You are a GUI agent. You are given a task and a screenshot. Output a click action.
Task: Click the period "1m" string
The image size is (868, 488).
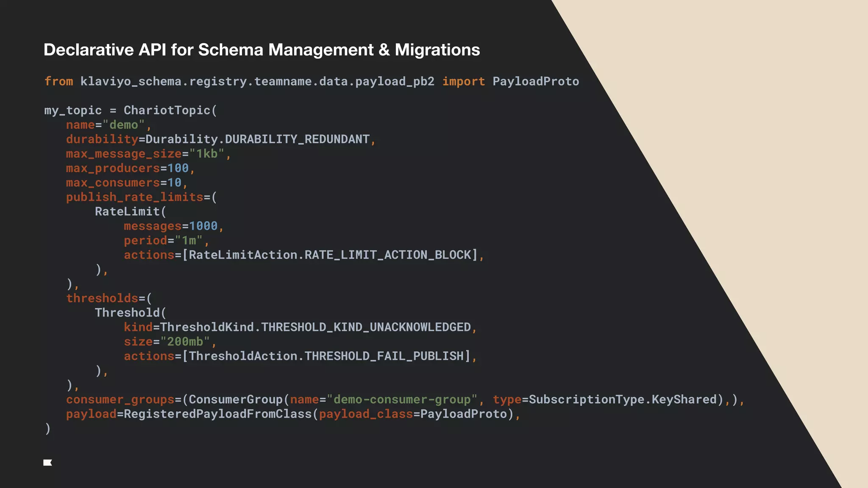[189, 241]
